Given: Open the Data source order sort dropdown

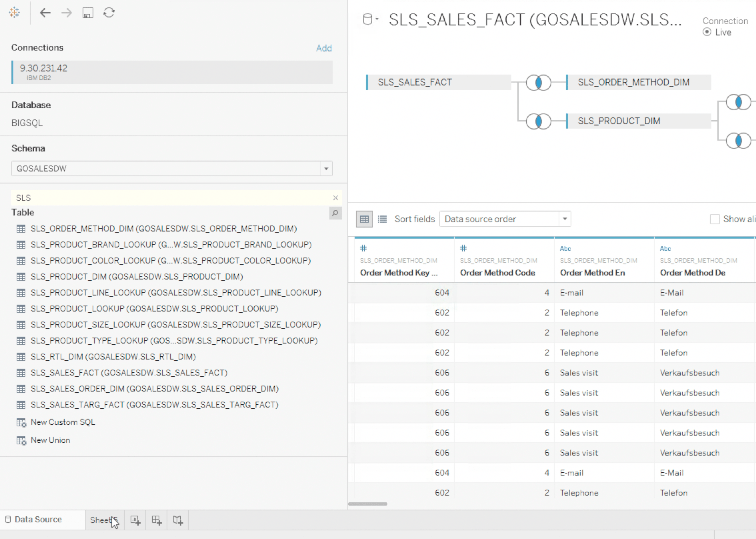Looking at the screenshot, I should pos(564,219).
